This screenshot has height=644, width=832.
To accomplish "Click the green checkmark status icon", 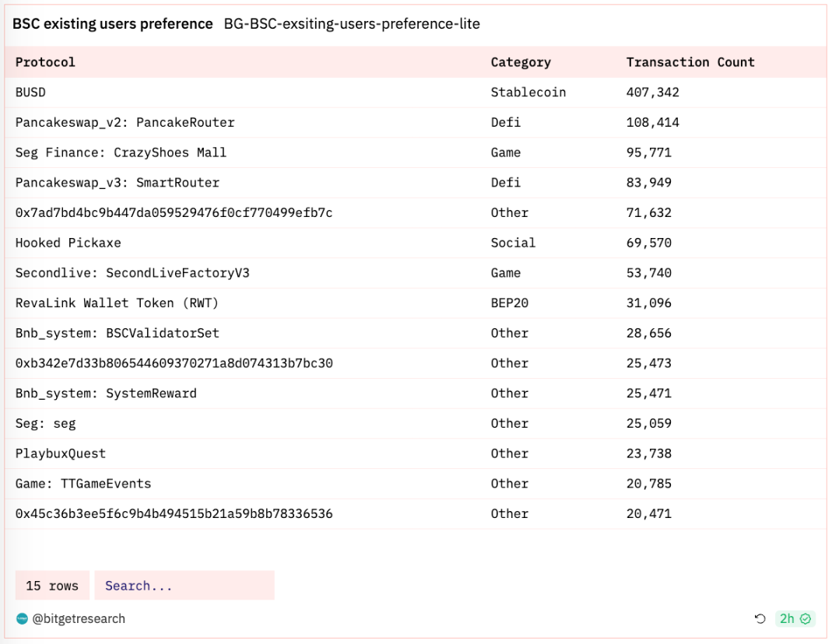I will [x=806, y=619].
